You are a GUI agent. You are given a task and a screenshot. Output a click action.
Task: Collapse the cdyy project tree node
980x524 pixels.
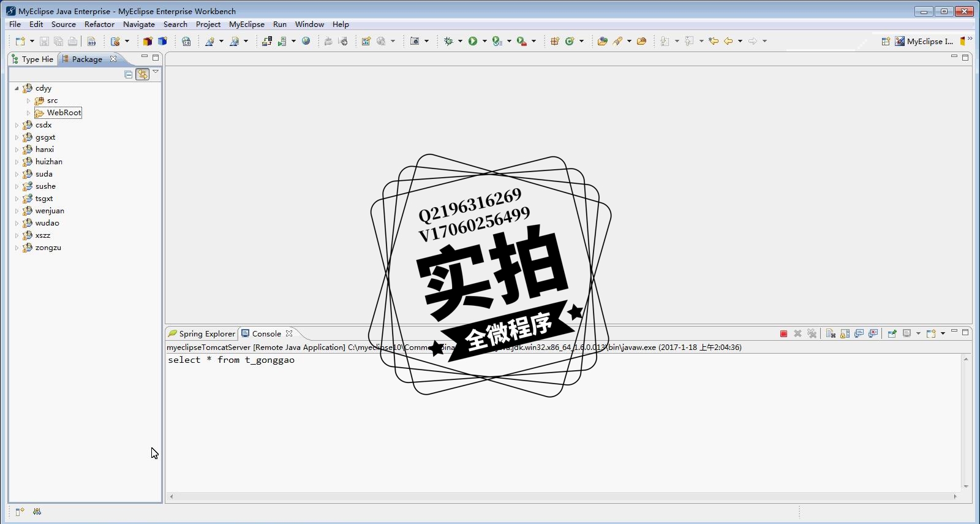pyautogui.click(x=17, y=88)
